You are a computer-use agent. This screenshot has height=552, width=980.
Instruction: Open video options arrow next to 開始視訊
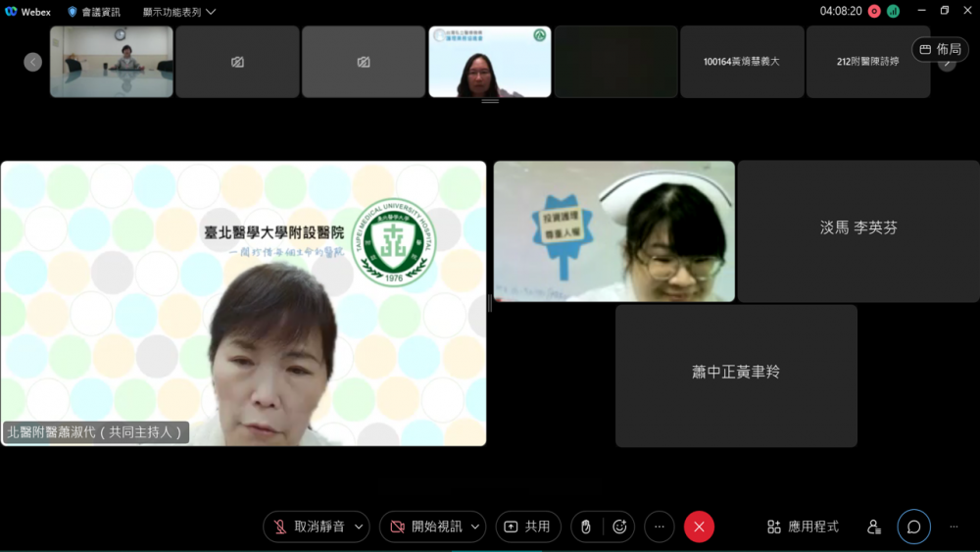pyautogui.click(x=475, y=527)
